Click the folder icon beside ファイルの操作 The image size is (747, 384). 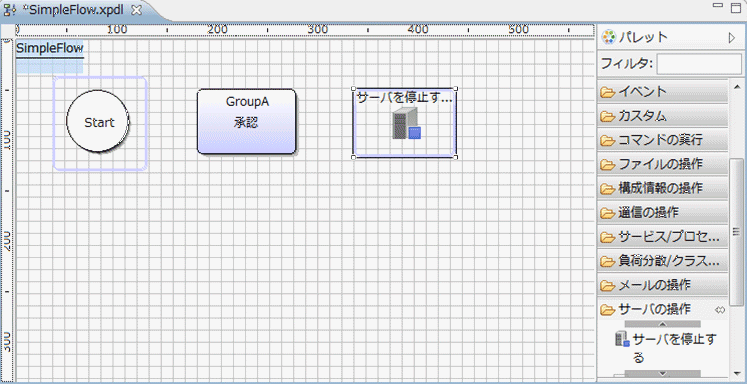click(607, 165)
